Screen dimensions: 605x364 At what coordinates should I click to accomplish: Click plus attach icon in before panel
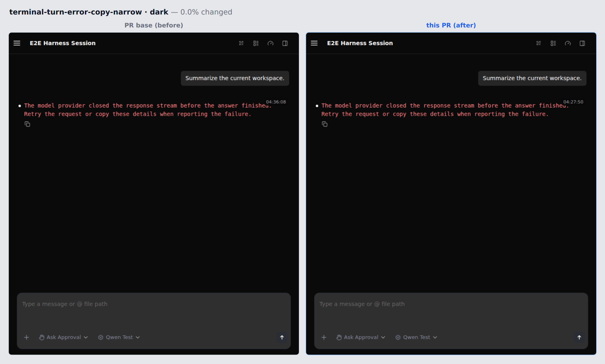pos(26,337)
